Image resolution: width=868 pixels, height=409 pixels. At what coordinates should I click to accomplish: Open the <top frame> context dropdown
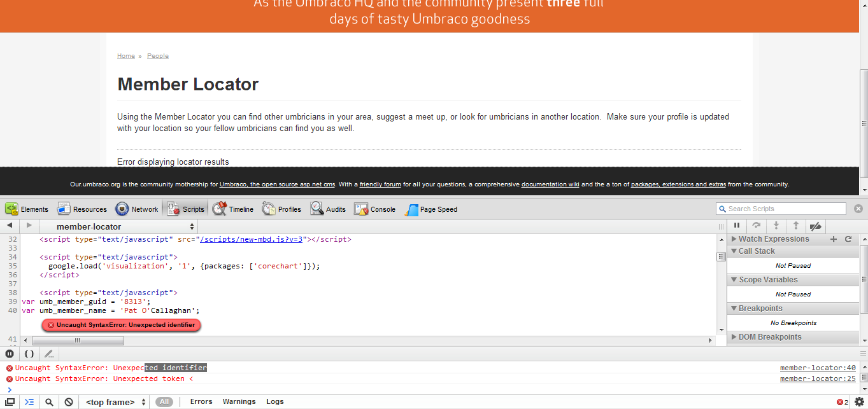pyautogui.click(x=116, y=402)
